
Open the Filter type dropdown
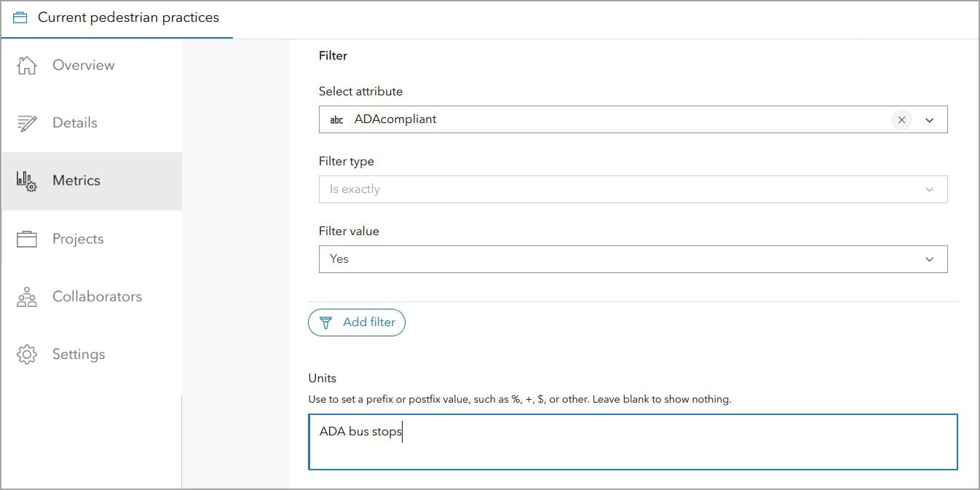click(x=633, y=189)
